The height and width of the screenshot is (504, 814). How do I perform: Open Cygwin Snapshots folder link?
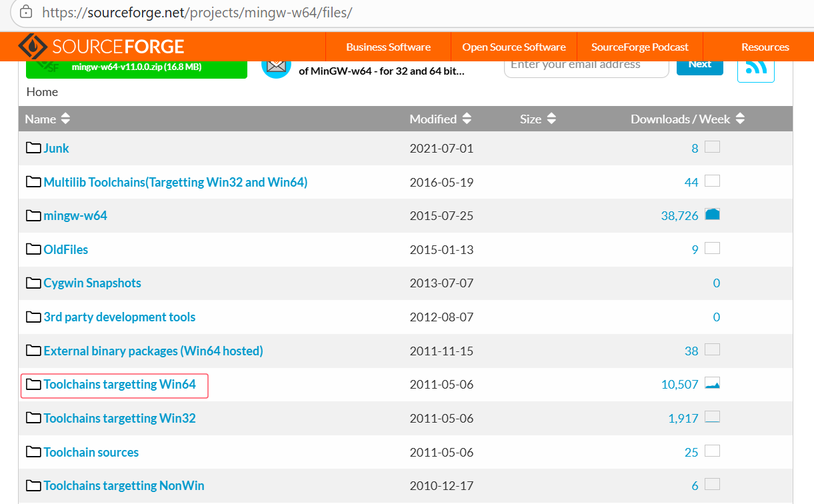[92, 283]
